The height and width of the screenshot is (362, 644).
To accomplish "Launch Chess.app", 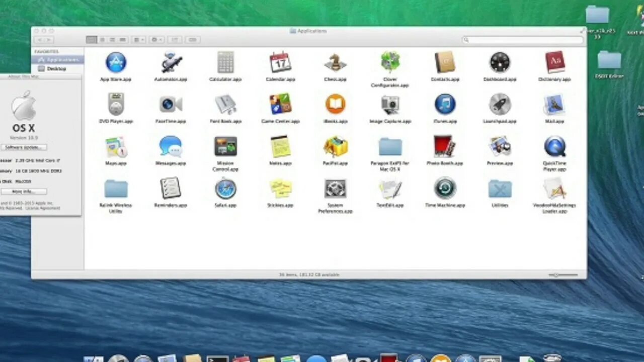I will click(335, 63).
